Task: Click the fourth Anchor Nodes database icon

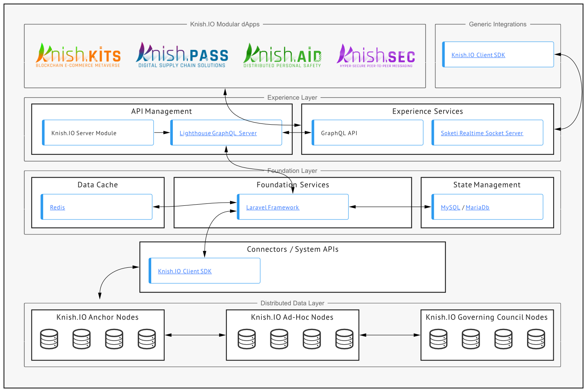Action: point(147,339)
